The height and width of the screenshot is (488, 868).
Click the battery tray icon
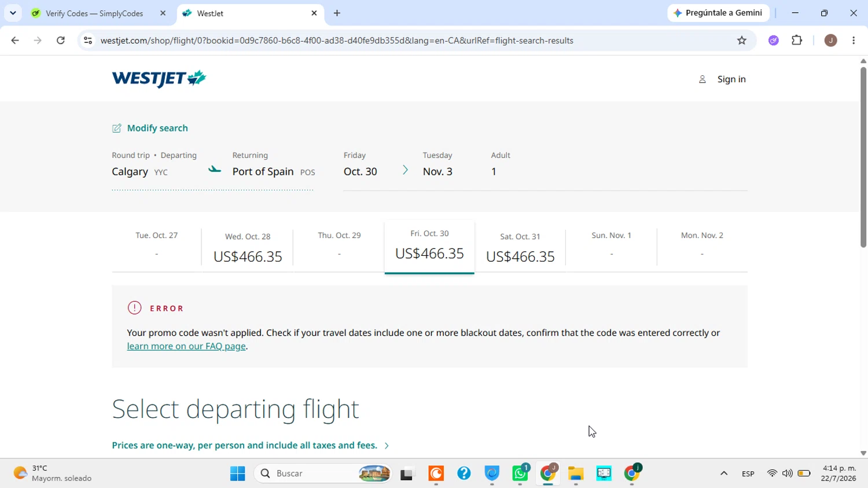click(804, 474)
